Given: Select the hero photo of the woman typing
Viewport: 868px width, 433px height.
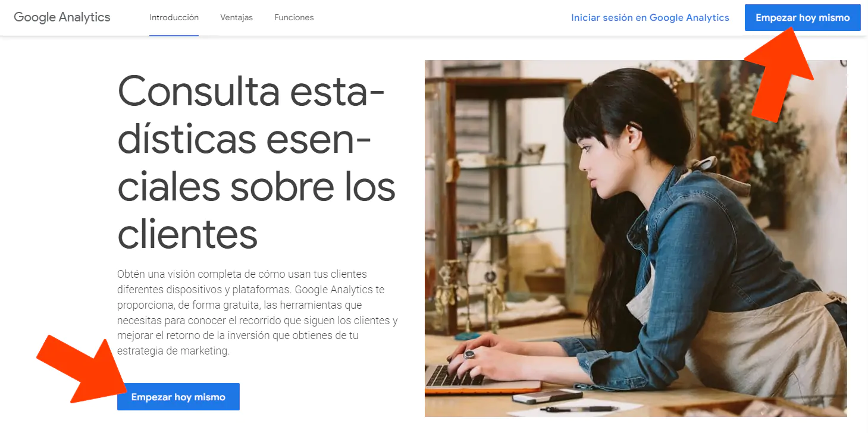Looking at the screenshot, I should pyautogui.click(x=635, y=238).
